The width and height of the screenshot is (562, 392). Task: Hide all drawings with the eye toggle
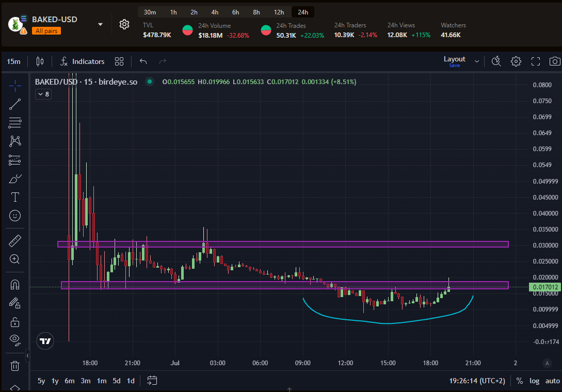pos(15,339)
